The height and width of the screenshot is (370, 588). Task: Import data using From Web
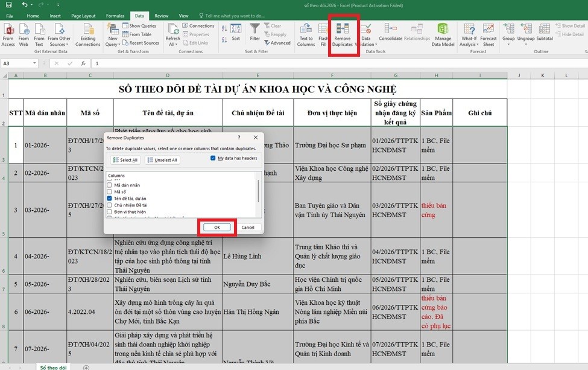pos(24,34)
